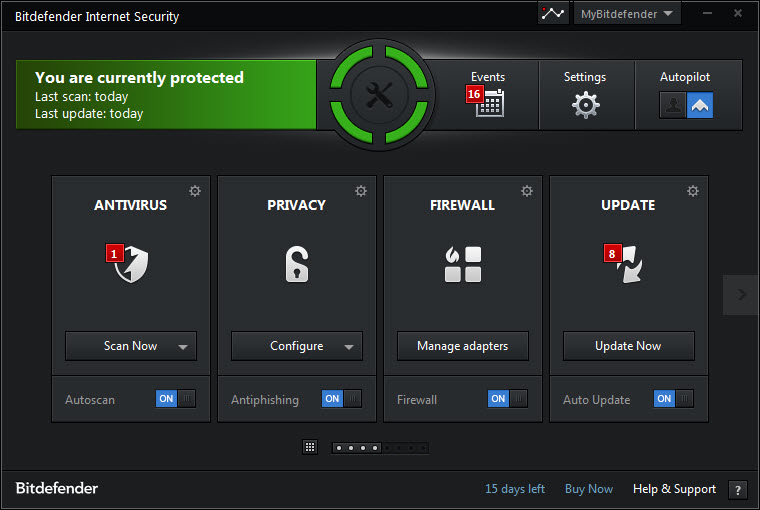Open the Events calendar icon

tap(489, 102)
